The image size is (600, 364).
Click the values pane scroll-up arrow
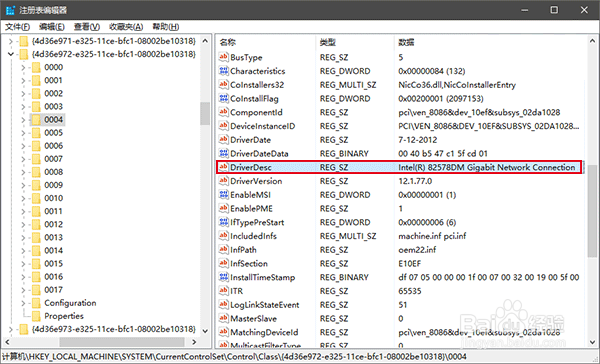tap(592, 41)
